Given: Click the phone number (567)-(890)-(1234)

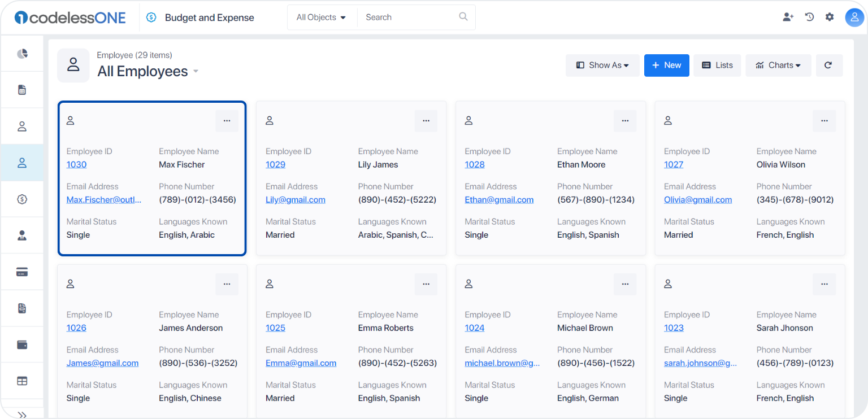Looking at the screenshot, I should point(596,200).
